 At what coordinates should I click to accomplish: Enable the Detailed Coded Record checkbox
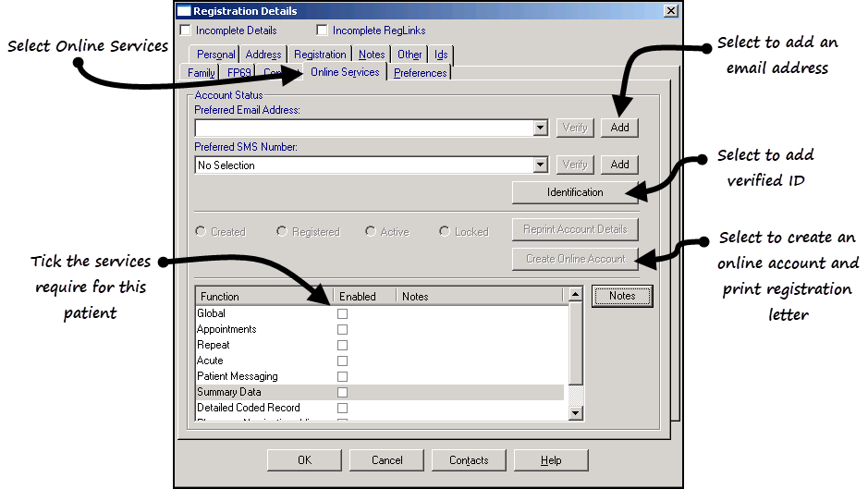tap(343, 408)
